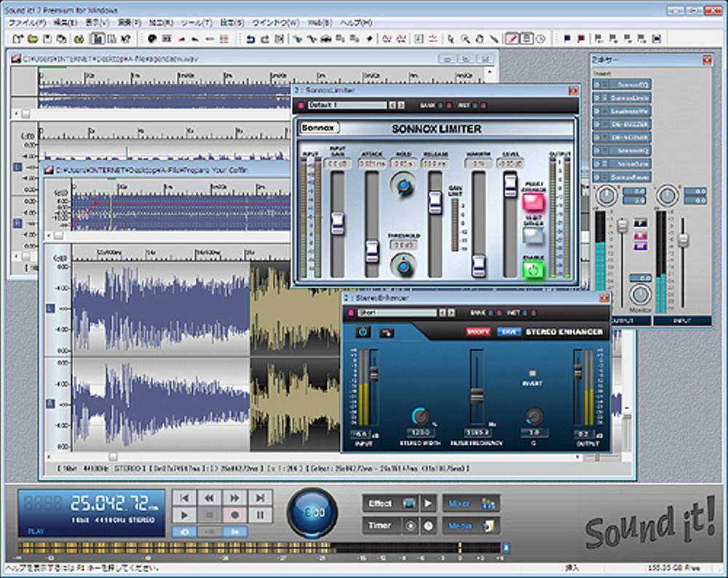Toggle the pink button in Sonnox Limiter

533,202
